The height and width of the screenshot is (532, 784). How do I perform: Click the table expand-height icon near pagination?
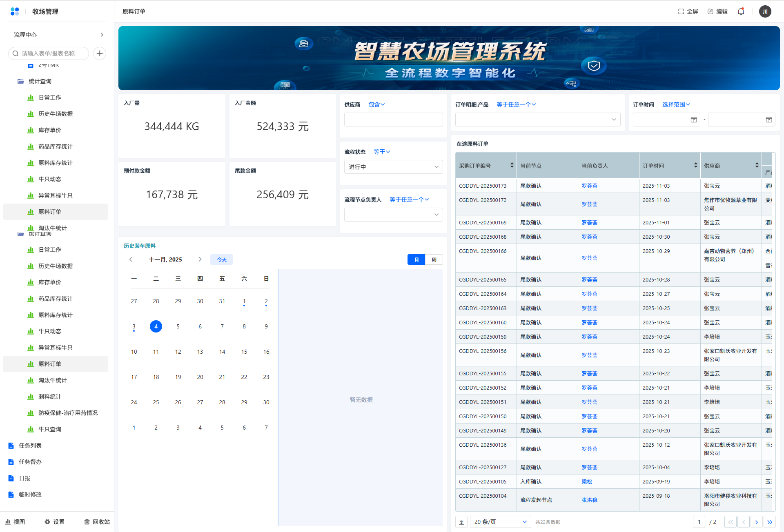click(461, 522)
